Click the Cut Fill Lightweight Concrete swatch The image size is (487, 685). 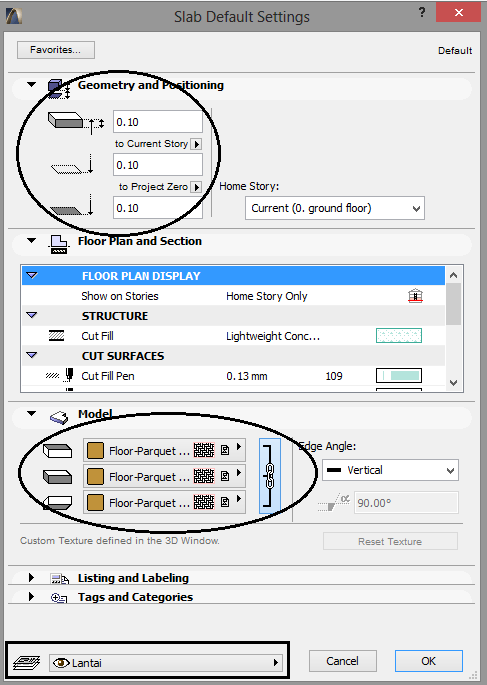tap(399, 336)
